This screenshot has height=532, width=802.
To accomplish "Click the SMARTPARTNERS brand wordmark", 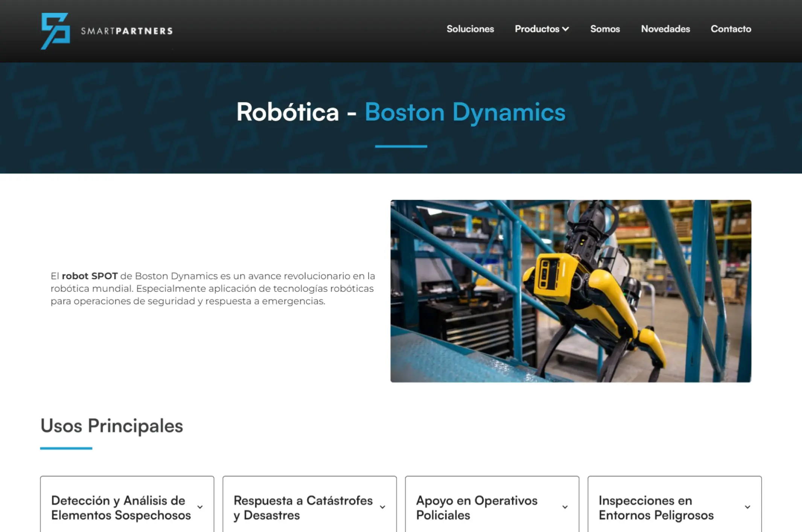I will (127, 31).
